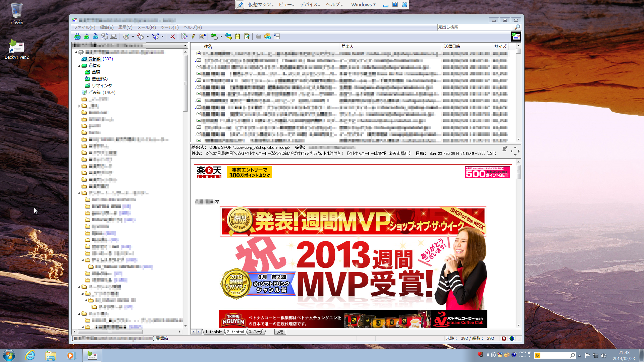Click the 500ポイントGET banner in the email
644x362 pixels.
tap(487, 172)
